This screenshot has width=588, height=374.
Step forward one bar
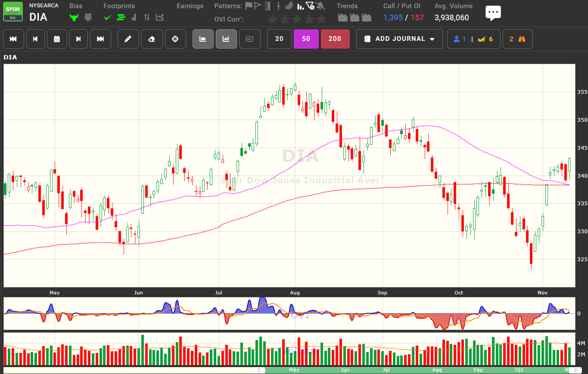click(x=78, y=39)
